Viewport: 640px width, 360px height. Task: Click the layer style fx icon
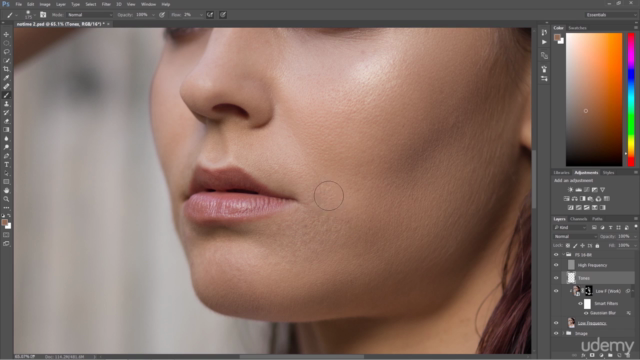[583, 356]
